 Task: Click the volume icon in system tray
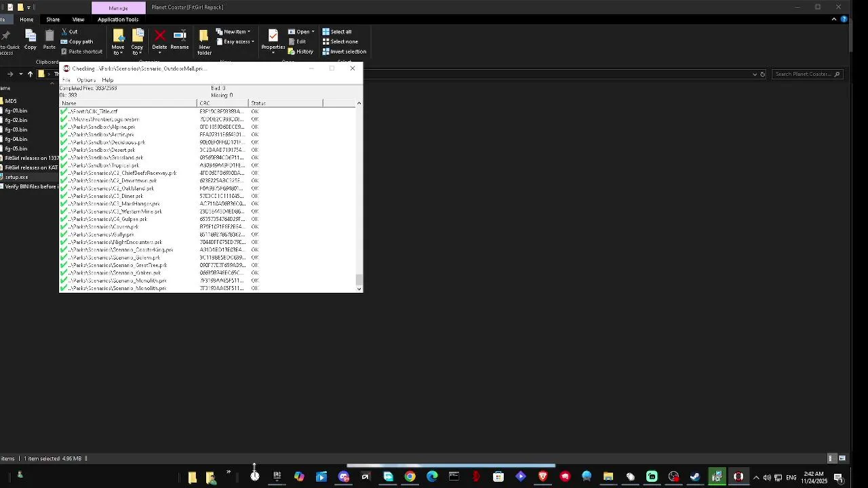point(767,477)
